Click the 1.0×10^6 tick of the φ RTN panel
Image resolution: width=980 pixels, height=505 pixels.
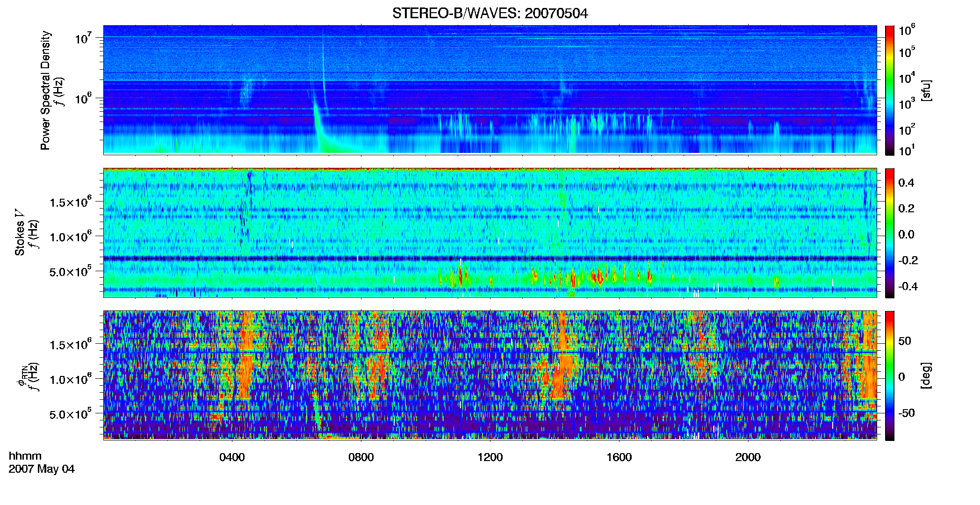tap(71, 379)
